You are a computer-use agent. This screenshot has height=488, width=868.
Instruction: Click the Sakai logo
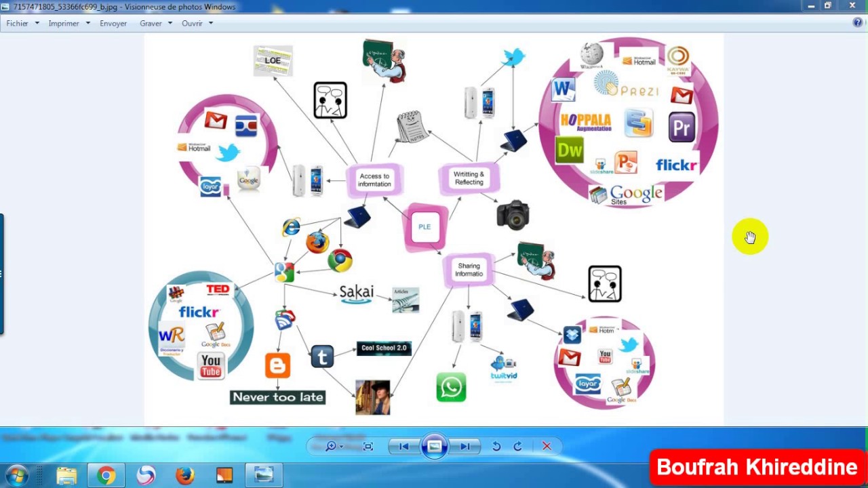tap(356, 294)
